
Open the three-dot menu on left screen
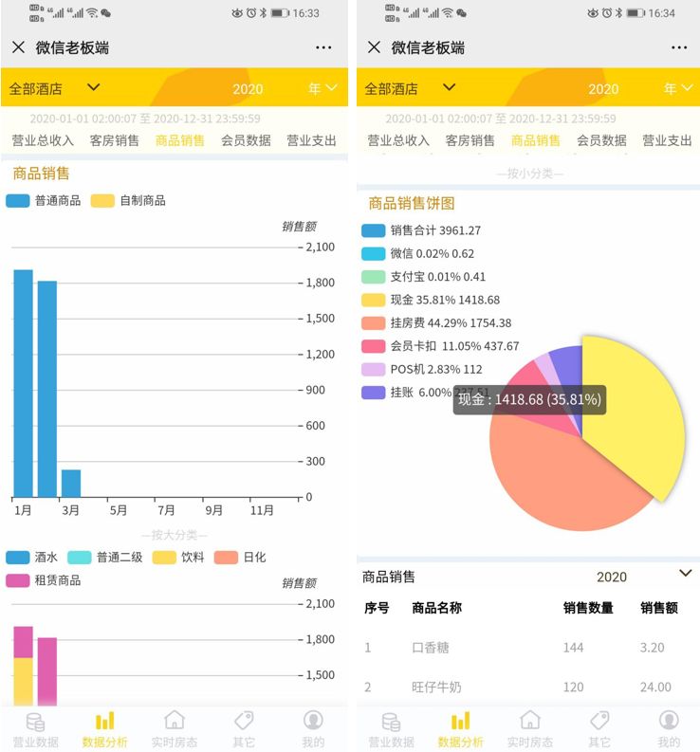pos(323,47)
